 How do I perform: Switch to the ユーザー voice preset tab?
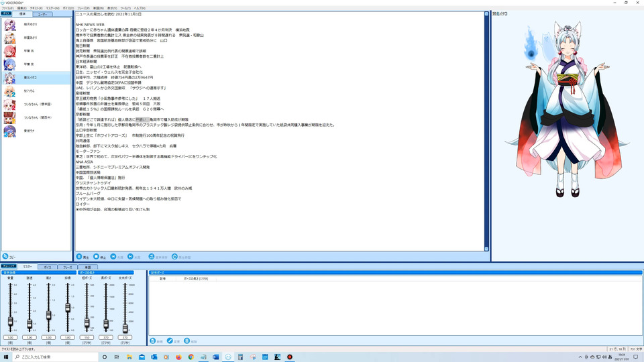[x=43, y=14]
